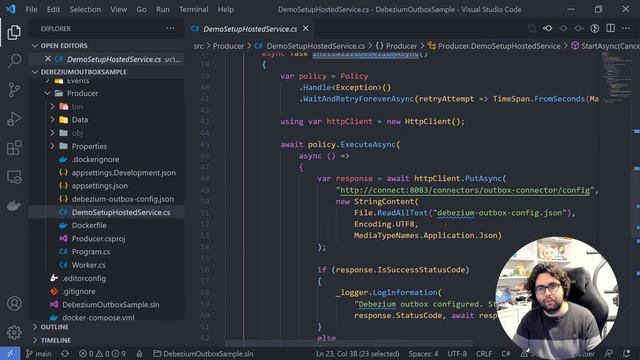640x360 pixels.
Task: Open the View menu
Action: point(118,9)
